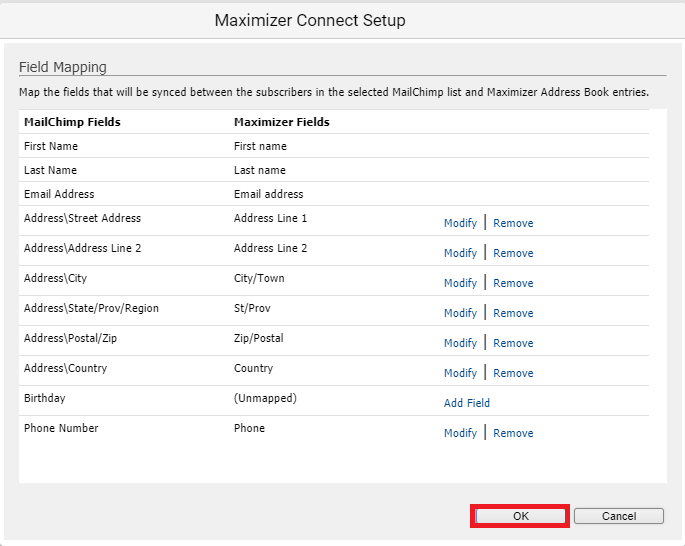This screenshot has height=546, width=685.
Task: Click the 'Field Mapping' section heading
Action: coord(62,67)
